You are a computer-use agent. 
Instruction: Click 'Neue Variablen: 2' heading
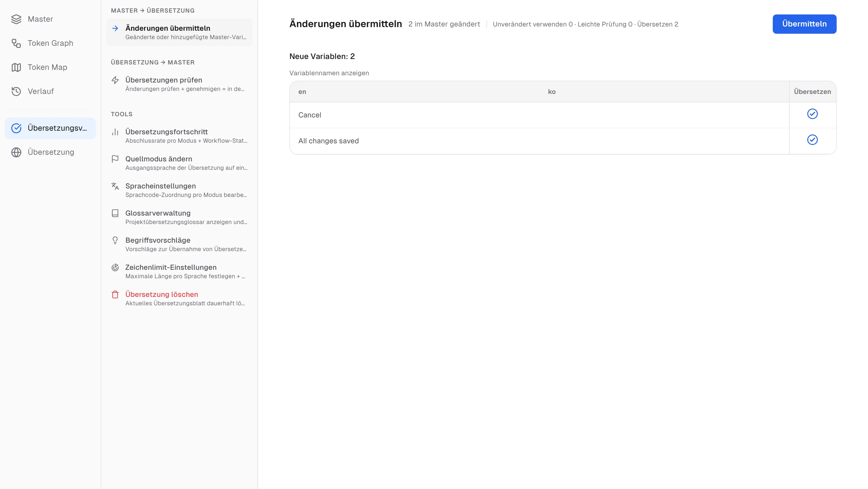(x=322, y=56)
